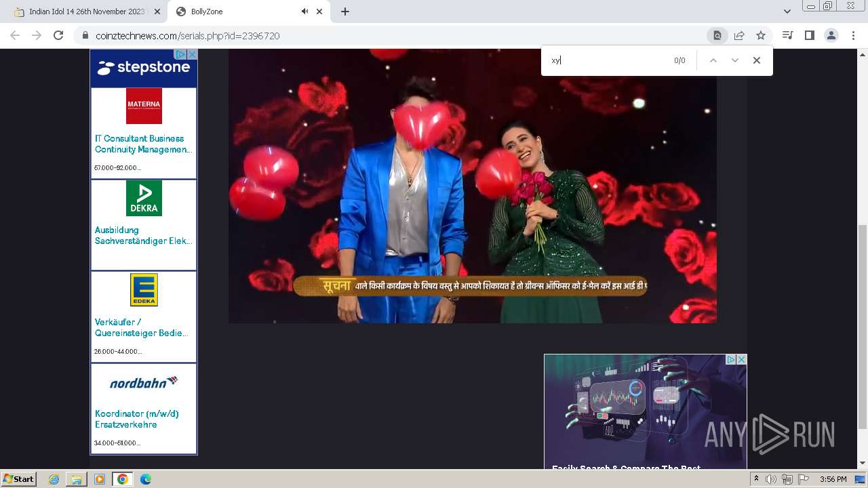Open AdChoices info on sidebar ad

tap(180, 54)
